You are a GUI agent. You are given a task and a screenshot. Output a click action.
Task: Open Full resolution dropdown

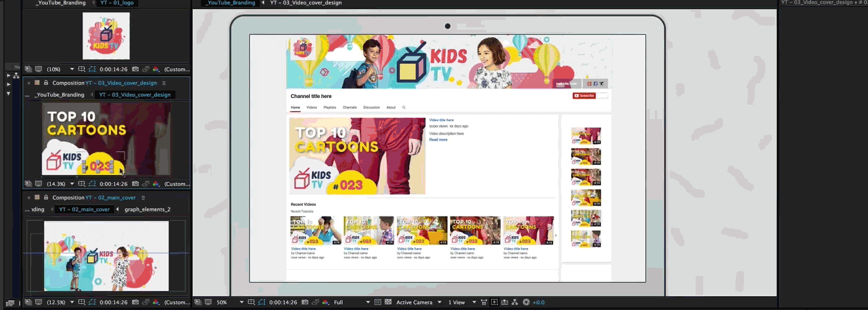pos(352,302)
